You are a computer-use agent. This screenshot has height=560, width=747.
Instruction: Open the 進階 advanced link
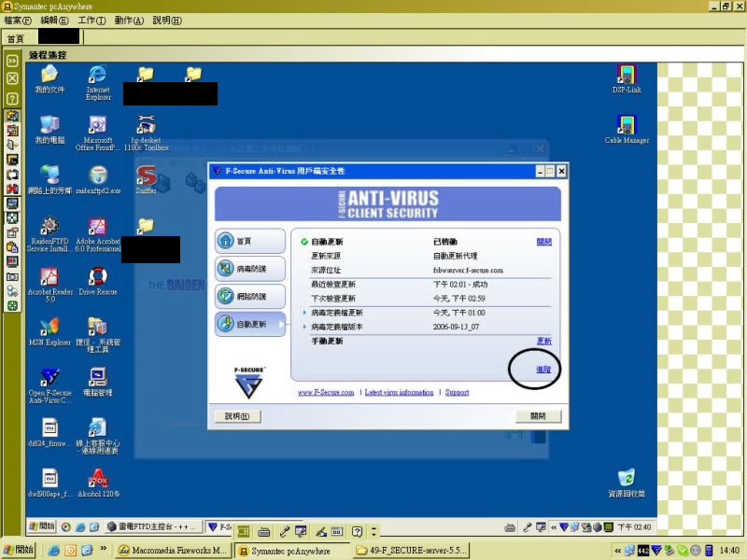pos(543,369)
